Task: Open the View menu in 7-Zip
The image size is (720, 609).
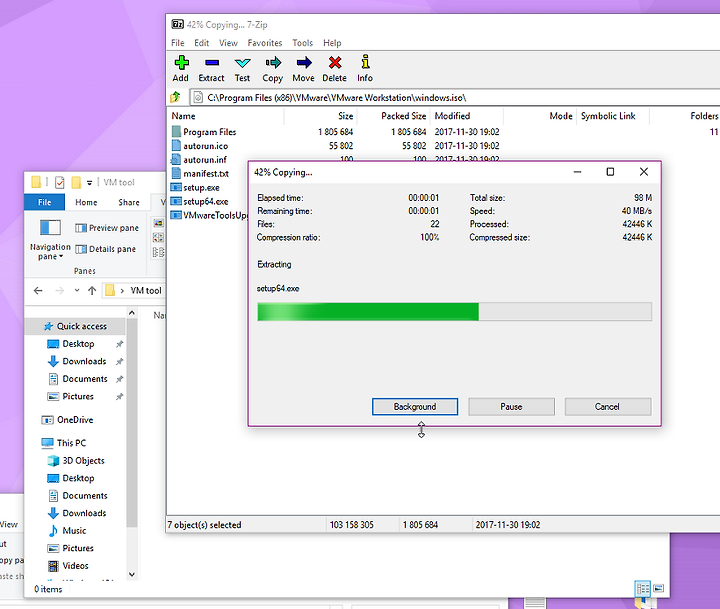Action: [x=228, y=43]
